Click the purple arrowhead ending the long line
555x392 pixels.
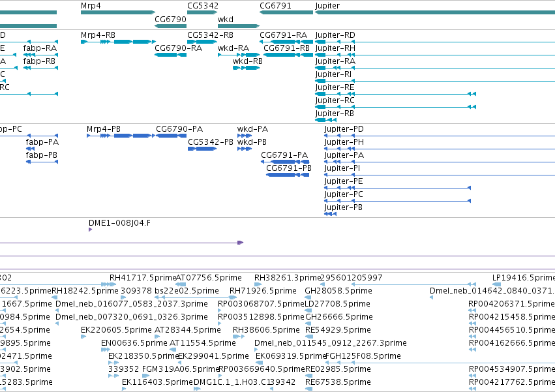(x=241, y=243)
